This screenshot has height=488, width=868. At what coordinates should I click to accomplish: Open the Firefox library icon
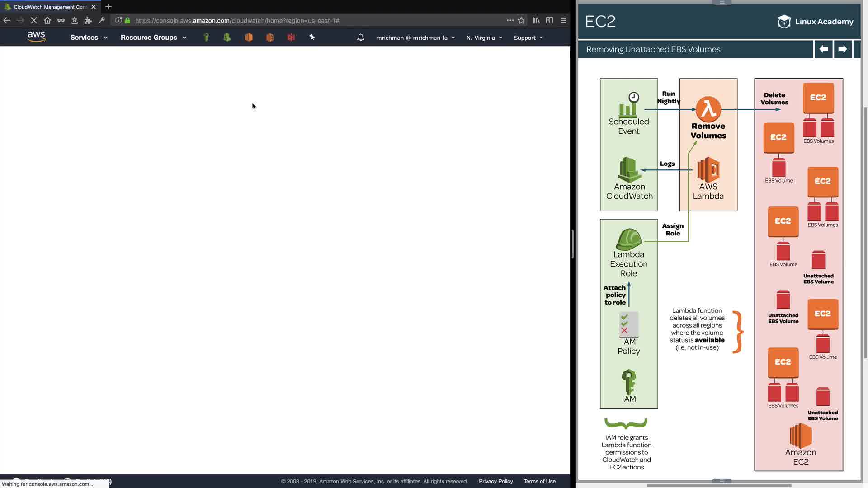pyautogui.click(x=536, y=20)
